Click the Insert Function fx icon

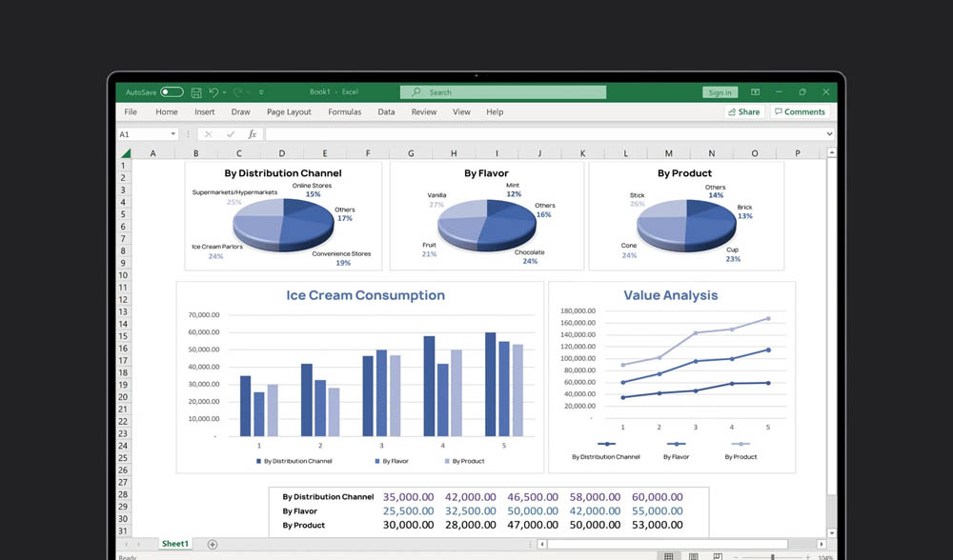[252, 134]
